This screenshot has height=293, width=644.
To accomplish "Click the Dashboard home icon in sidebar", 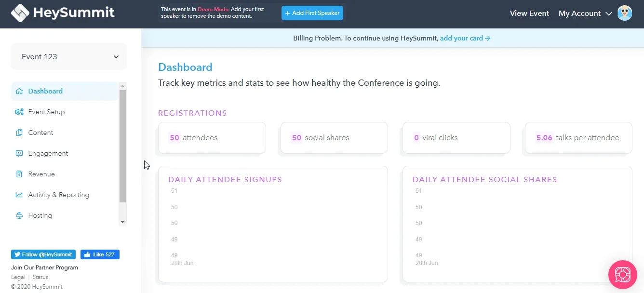I will [19, 91].
